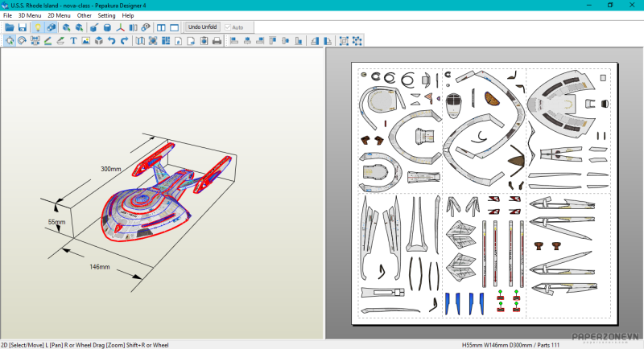Click the Redo arrow icon
The width and height of the screenshot is (644, 349).
(124, 41)
